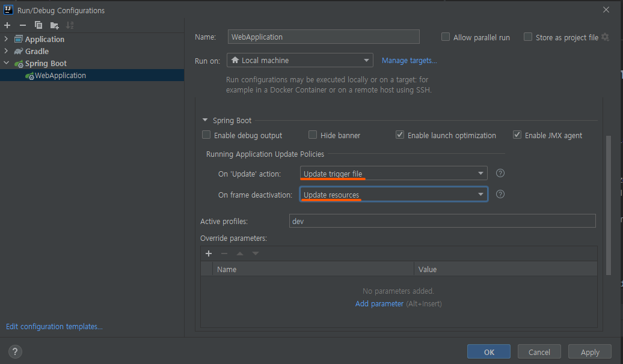Expand the Application tree node
Viewport: 623px width, 364px height.
[x=6, y=39]
